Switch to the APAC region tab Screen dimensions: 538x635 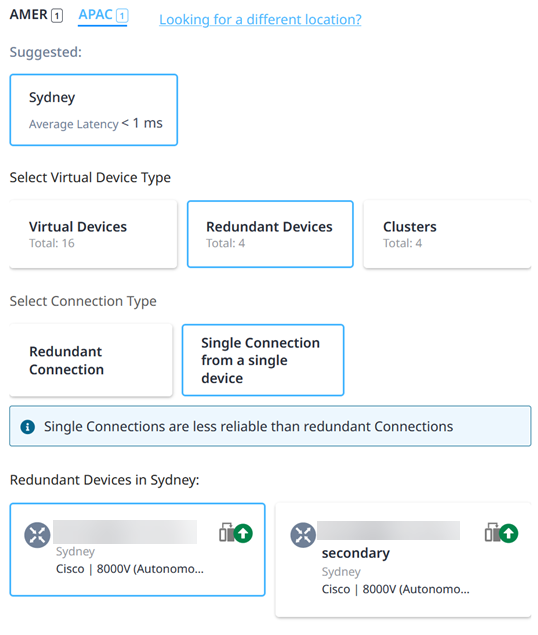click(x=103, y=16)
